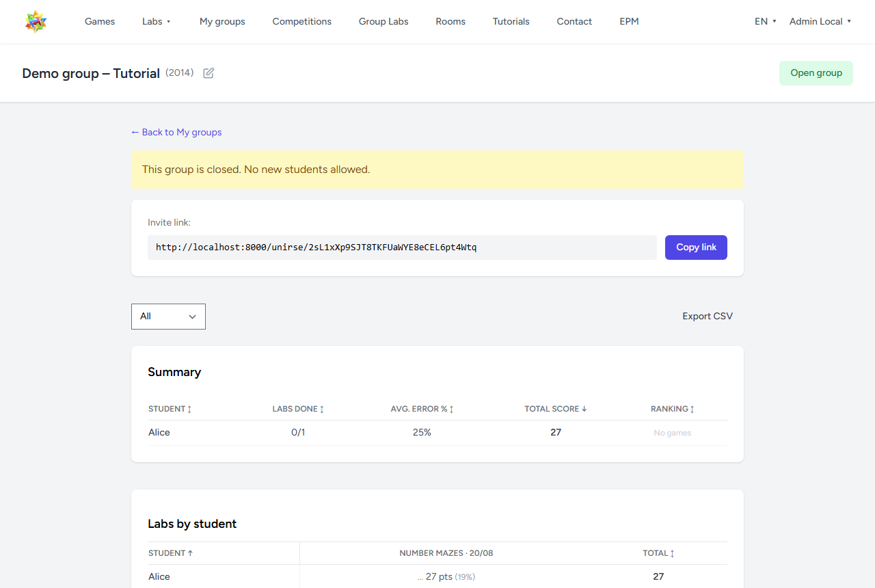
Task: Sort Summary by Labs Done column
Action: [x=298, y=409]
